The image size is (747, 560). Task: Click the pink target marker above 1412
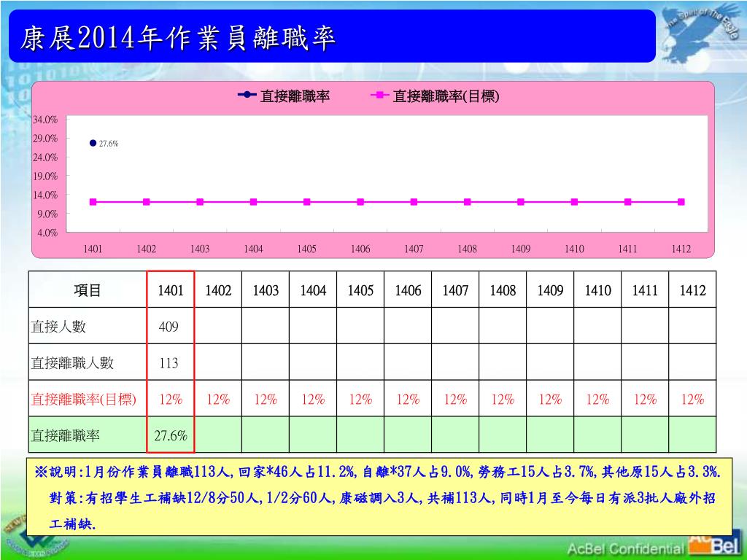point(681,202)
